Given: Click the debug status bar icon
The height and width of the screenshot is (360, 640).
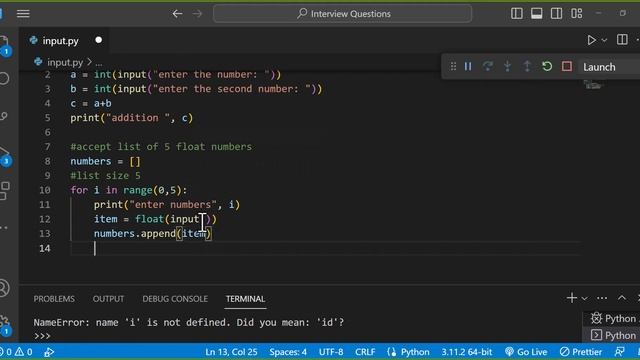Looking at the screenshot, I should pyautogui.click(x=49, y=352).
